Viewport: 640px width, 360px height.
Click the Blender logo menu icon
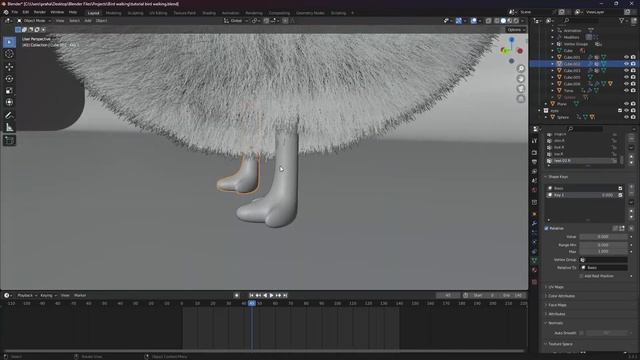pos(6,12)
